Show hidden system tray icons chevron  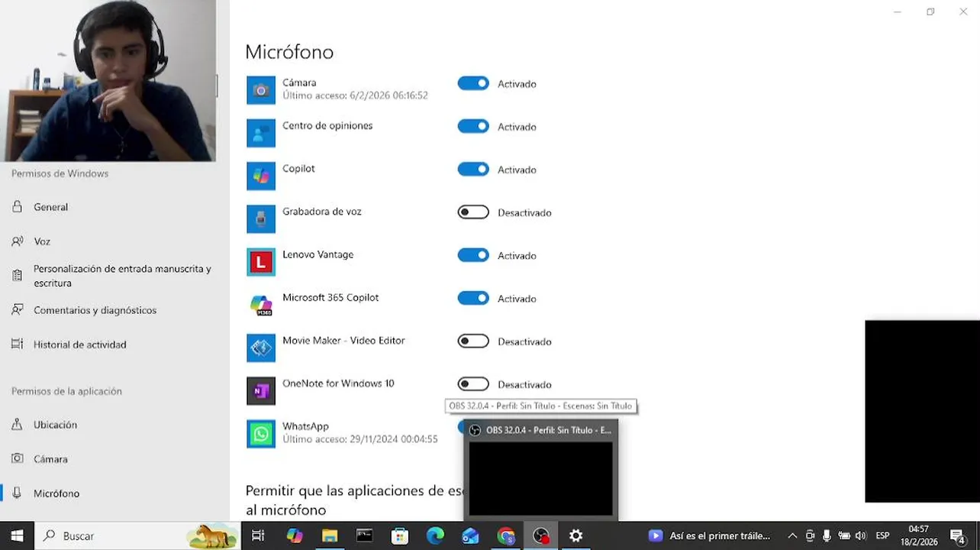click(x=792, y=536)
